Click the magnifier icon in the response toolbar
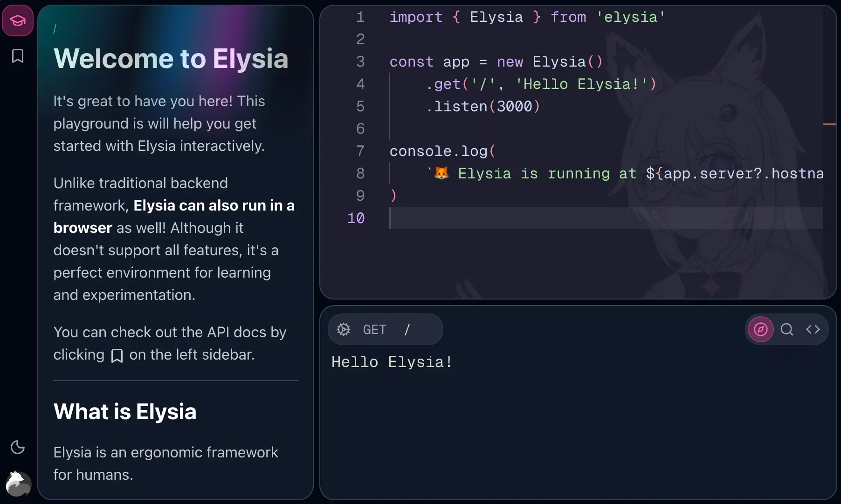The image size is (841, 504). (x=787, y=329)
